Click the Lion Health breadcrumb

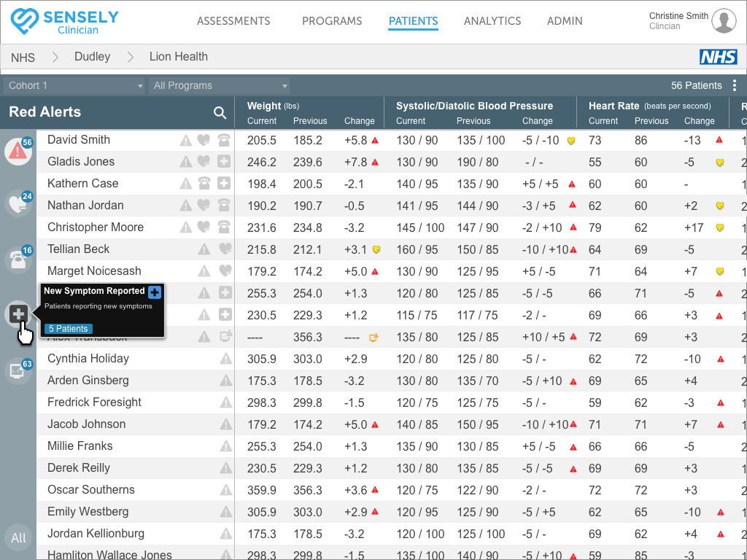click(179, 57)
